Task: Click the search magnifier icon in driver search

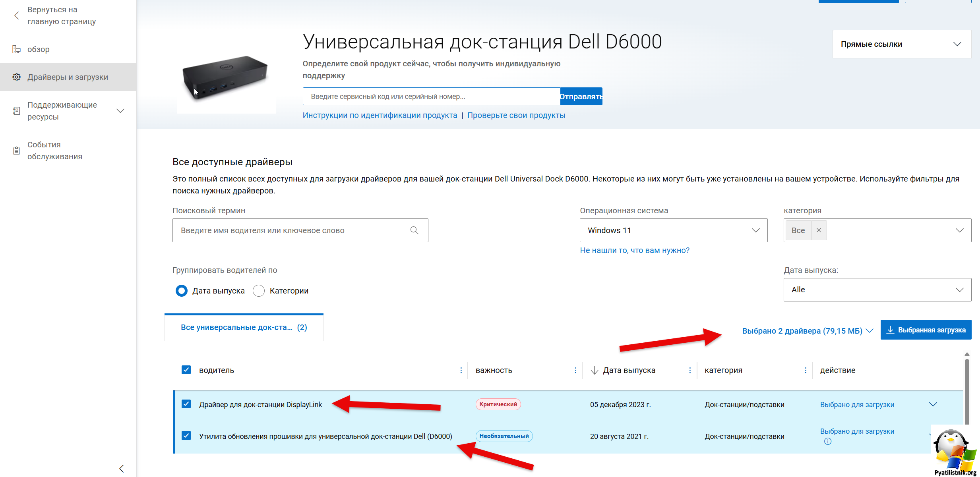Action: click(x=414, y=230)
